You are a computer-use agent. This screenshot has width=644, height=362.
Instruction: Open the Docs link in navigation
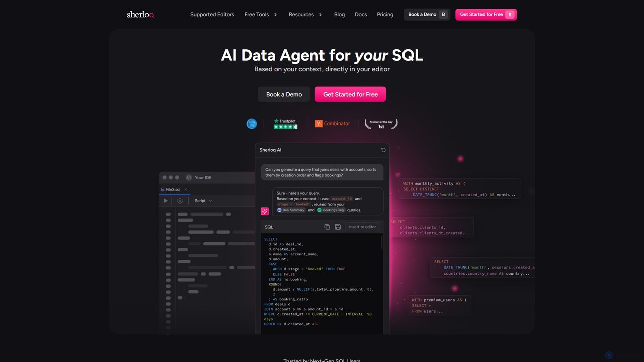tap(361, 15)
